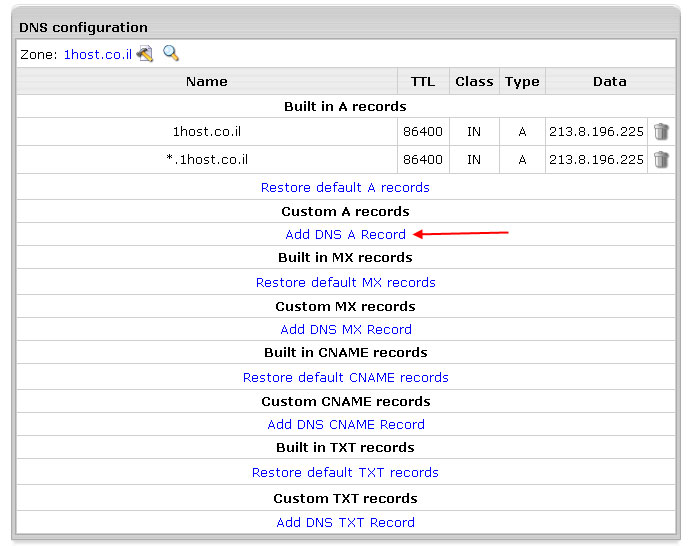Restore default TXT records
Image resolution: width=689 pixels, height=546 pixels.
345,472
